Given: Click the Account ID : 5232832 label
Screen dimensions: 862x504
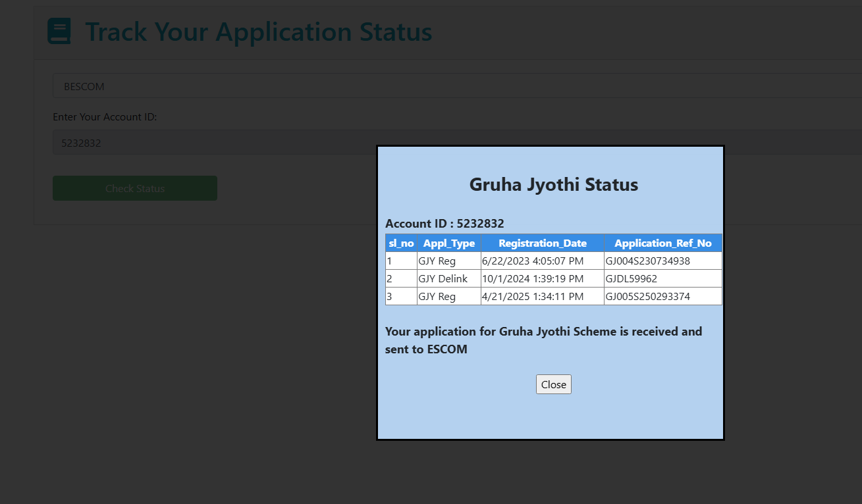Looking at the screenshot, I should pos(444,223).
